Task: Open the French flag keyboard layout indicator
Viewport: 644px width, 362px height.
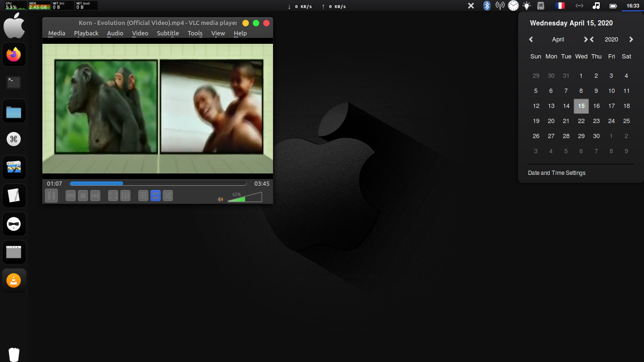Action: [560, 6]
